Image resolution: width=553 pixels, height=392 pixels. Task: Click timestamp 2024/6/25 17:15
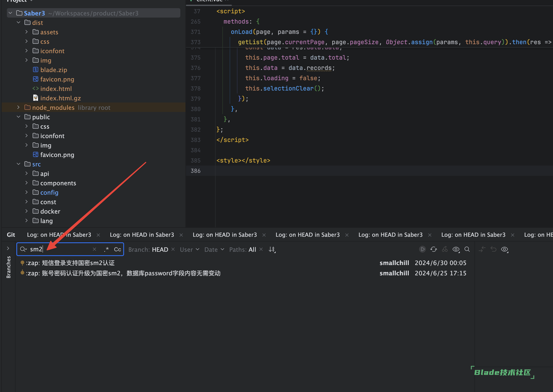coord(441,273)
